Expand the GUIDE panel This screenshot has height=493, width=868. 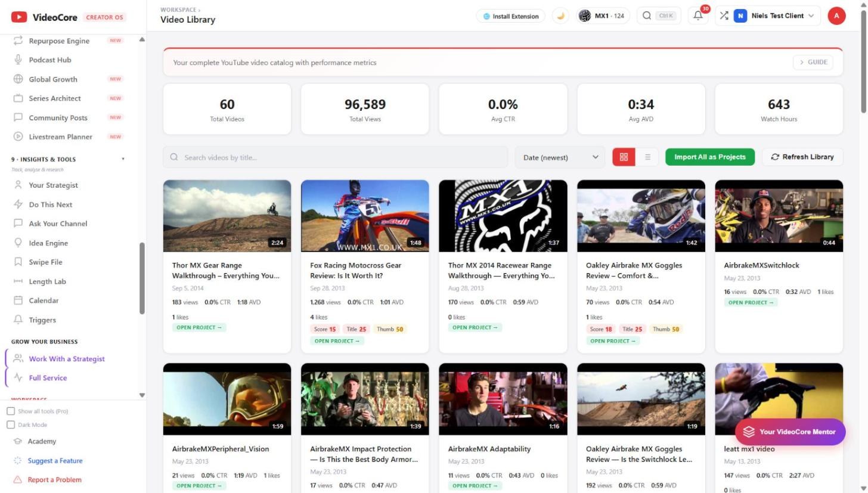point(813,62)
